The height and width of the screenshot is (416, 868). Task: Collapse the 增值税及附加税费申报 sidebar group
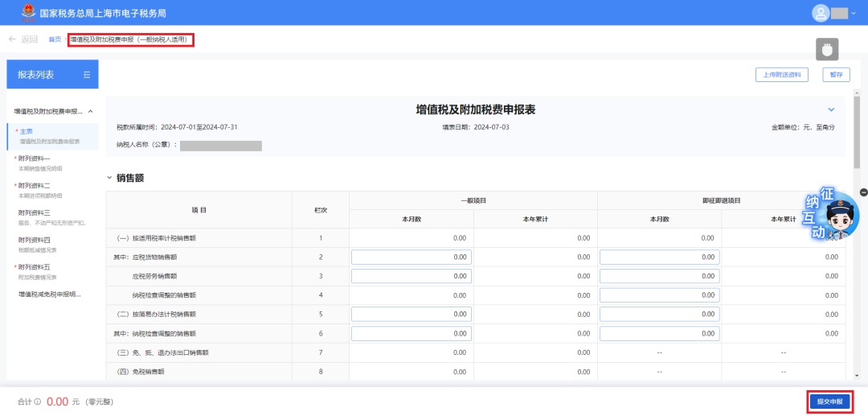click(x=91, y=111)
